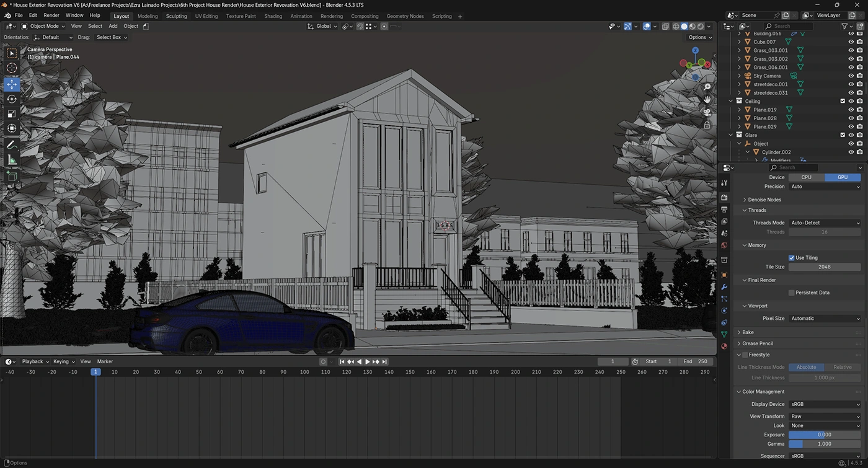Select the Rotate tool
This screenshot has width=868, height=468.
click(12, 99)
